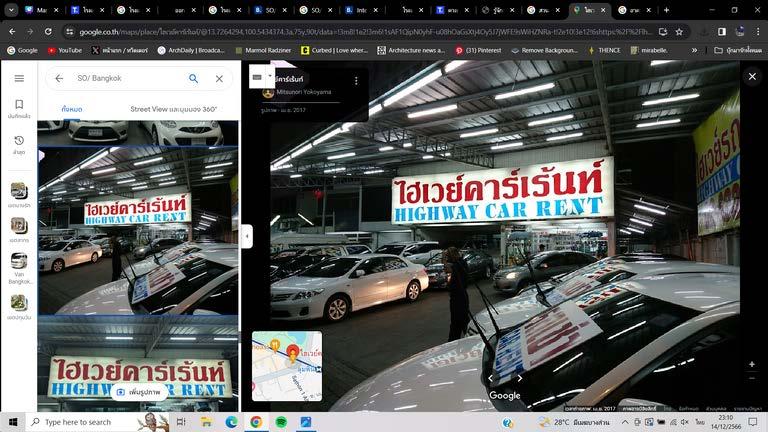Zoom in on the photo with the plus
The image size is (768, 432).
tap(752, 364)
